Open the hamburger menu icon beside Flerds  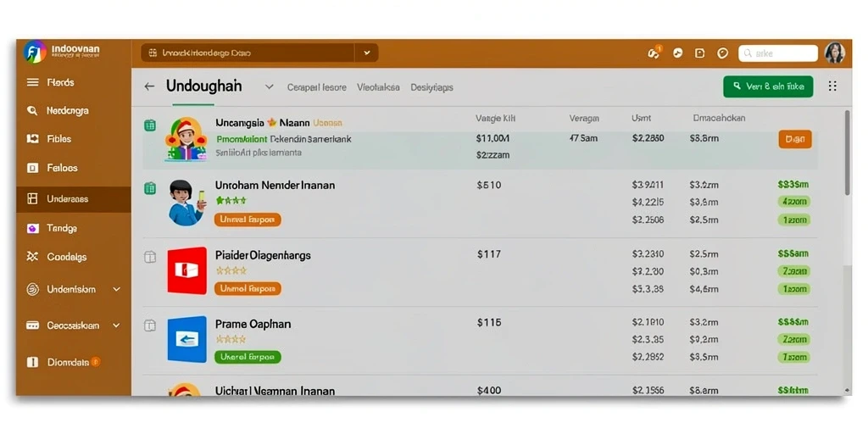coord(33,82)
